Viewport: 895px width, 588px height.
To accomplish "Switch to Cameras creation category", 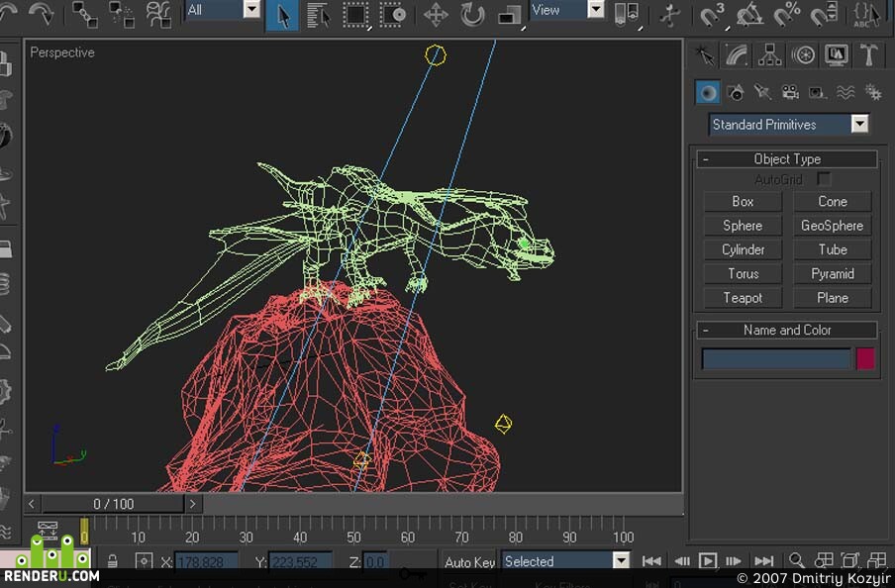I will point(790,92).
